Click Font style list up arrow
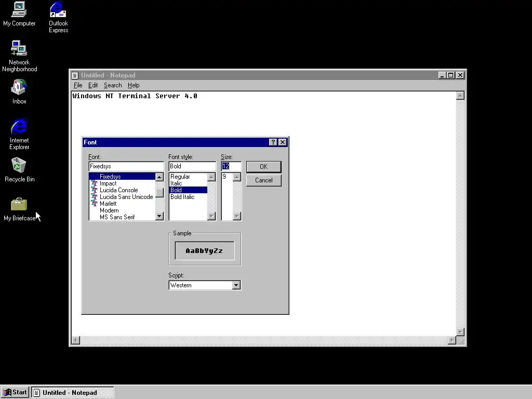This screenshot has width=532, height=399. coord(211,177)
